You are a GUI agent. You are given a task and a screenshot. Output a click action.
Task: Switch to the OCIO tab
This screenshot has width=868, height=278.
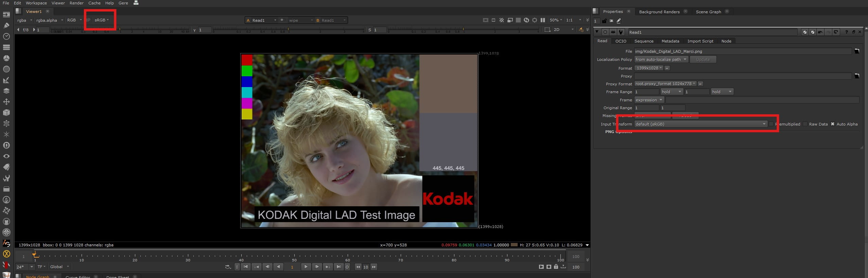621,41
